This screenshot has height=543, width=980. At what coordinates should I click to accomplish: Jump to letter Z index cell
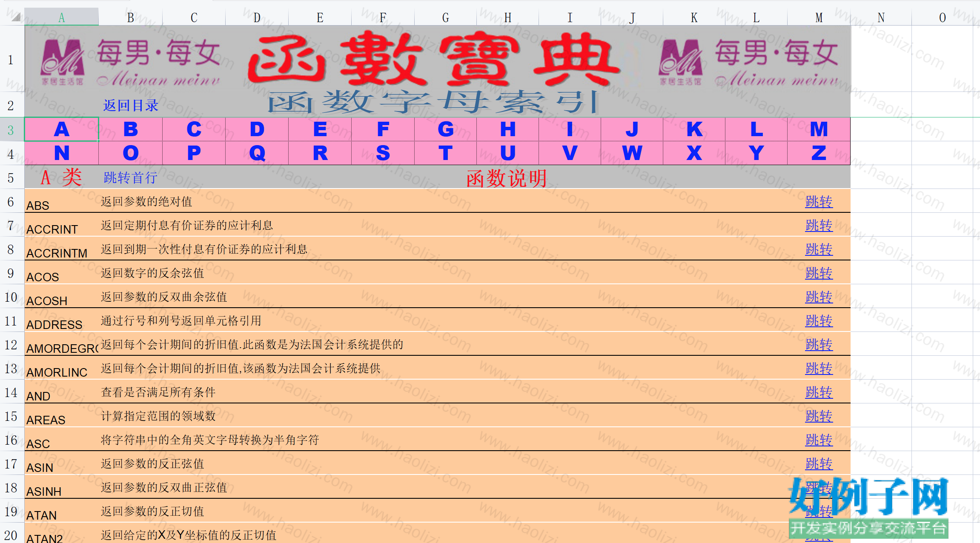coord(819,153)
